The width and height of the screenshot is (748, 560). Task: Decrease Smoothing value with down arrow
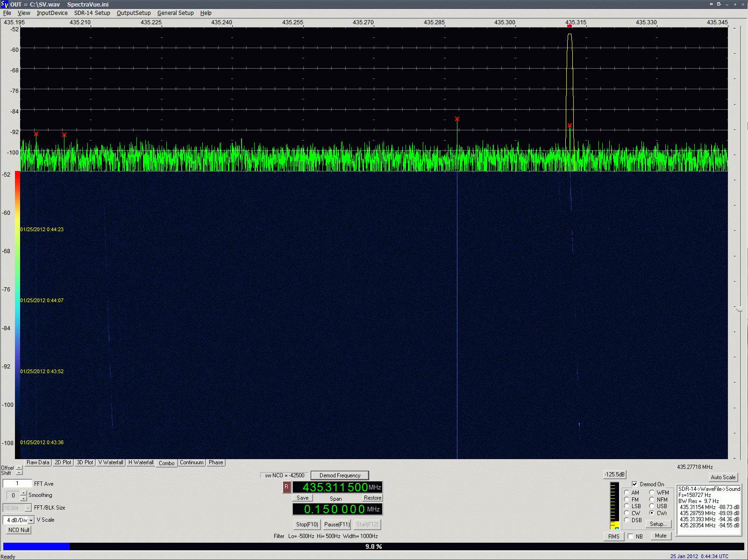[24, 498]
